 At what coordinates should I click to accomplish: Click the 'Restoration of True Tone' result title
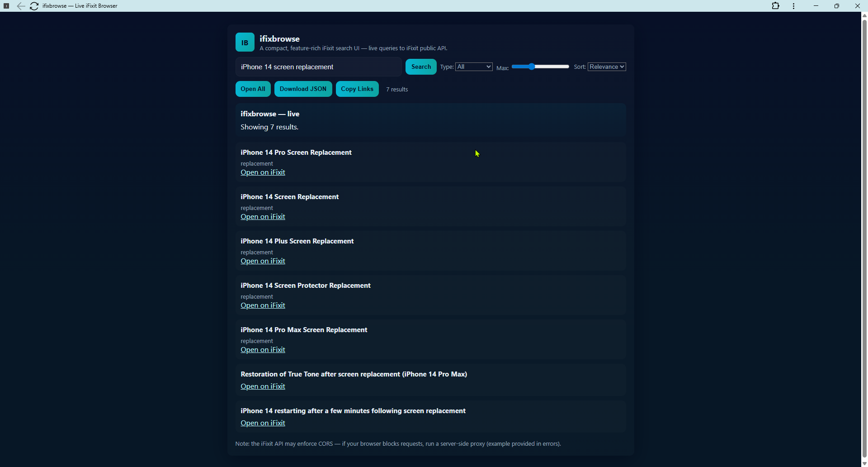354,374
